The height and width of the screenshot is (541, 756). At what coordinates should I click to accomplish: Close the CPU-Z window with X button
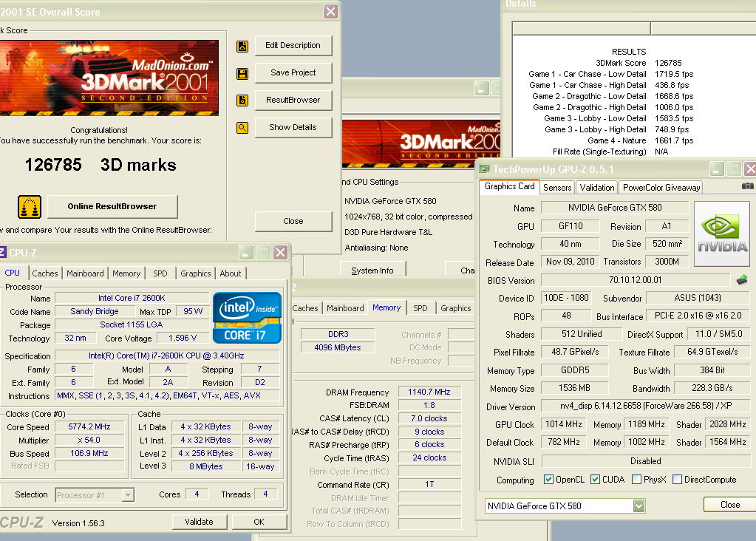point(281,253)
